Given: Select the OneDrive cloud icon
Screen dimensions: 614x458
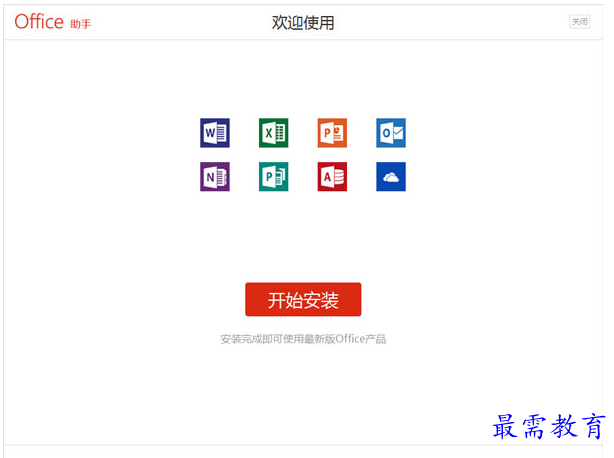Looking at the screenshot, I should (x=391, y=177).
